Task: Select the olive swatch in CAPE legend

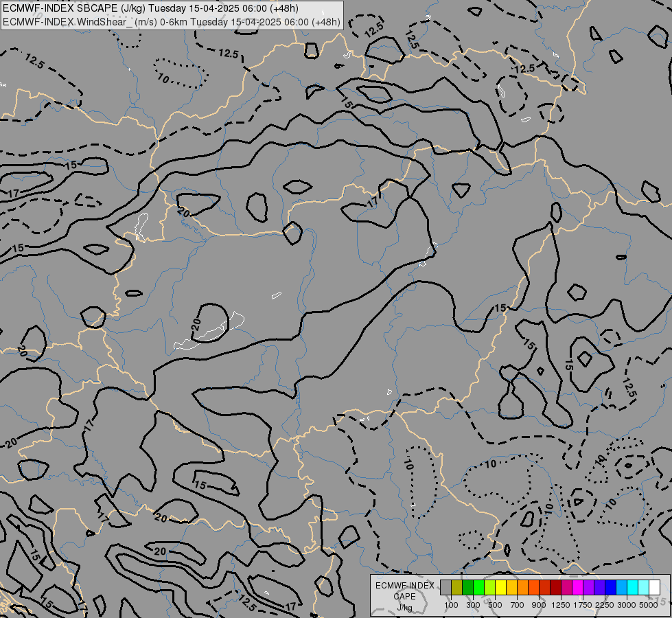Action: coord(457,587)
